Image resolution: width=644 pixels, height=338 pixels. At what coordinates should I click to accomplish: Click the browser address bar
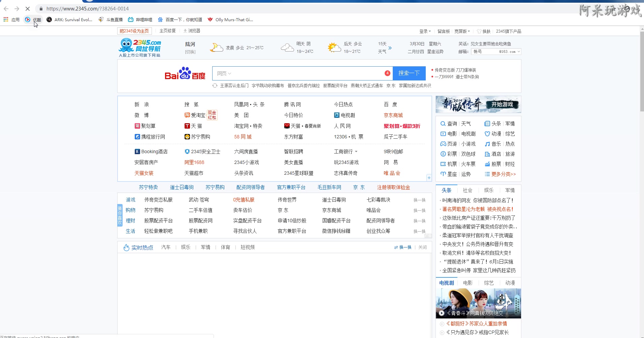[303, 9]
